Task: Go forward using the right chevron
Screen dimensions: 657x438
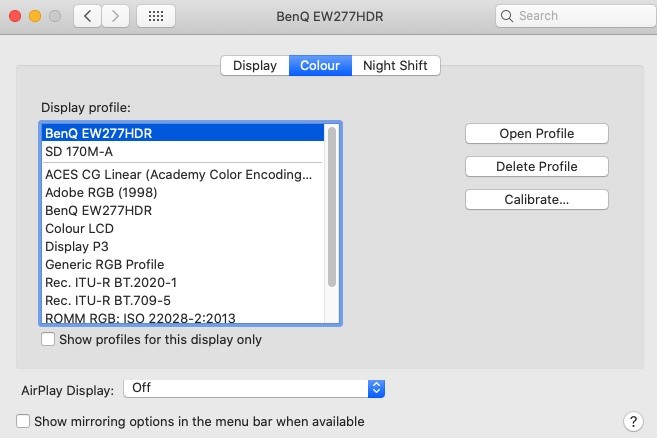Action: click(x=117, y=16)
